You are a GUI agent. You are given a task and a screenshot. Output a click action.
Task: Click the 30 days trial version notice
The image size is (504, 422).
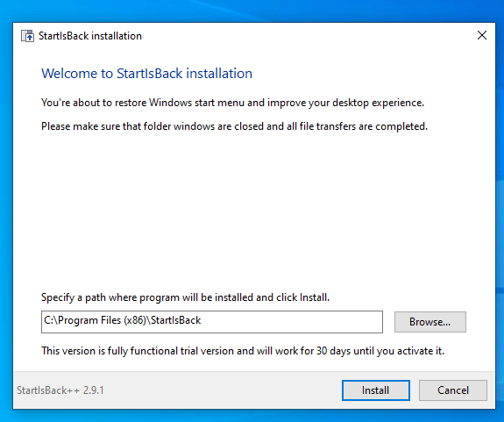tap(243, 351)
